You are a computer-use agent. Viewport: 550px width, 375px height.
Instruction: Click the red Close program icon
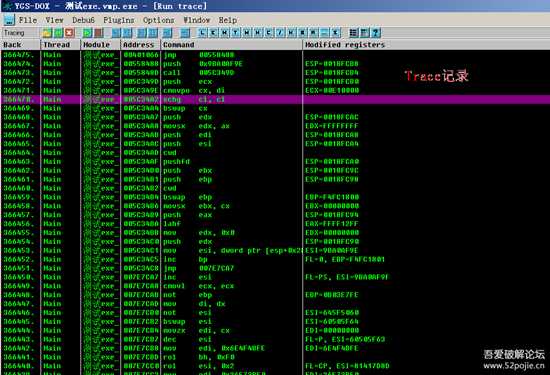click(69, 33)
